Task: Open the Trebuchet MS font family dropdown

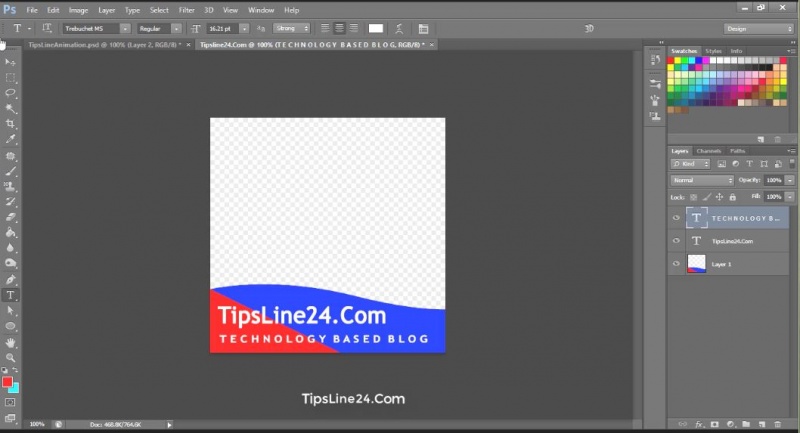Action: [125, 29]
